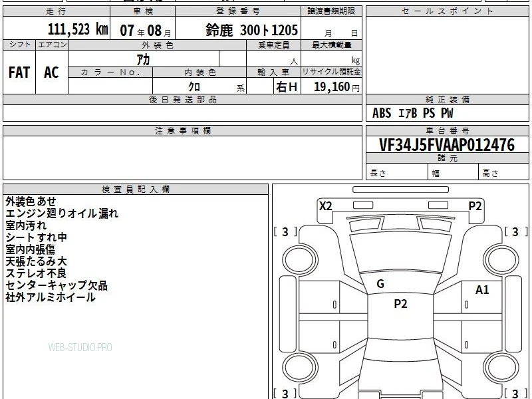Click the mileage value 111,523 km

pyautogui.click(x=78, y=29)
